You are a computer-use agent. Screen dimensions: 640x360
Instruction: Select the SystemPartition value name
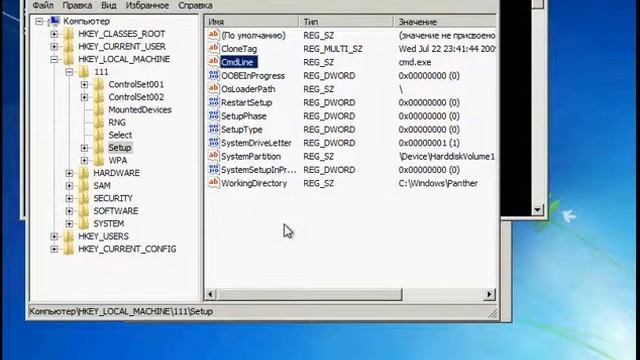(251, 156)
